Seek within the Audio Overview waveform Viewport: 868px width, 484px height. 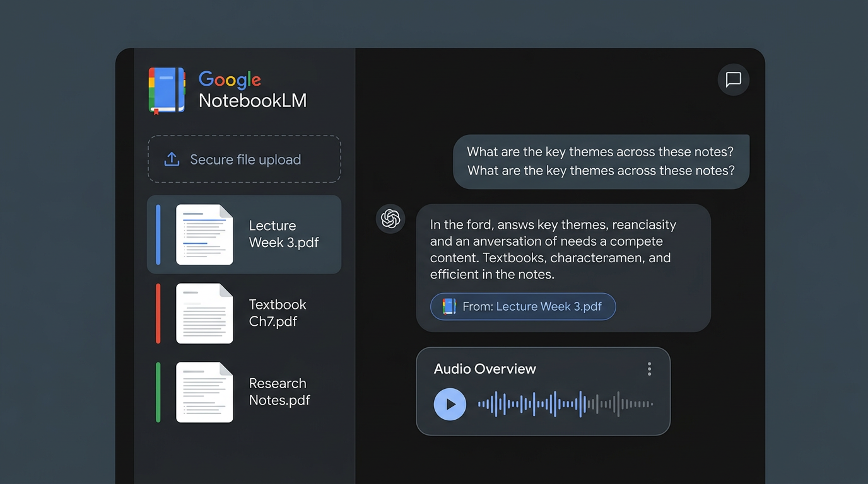[565, 404]
